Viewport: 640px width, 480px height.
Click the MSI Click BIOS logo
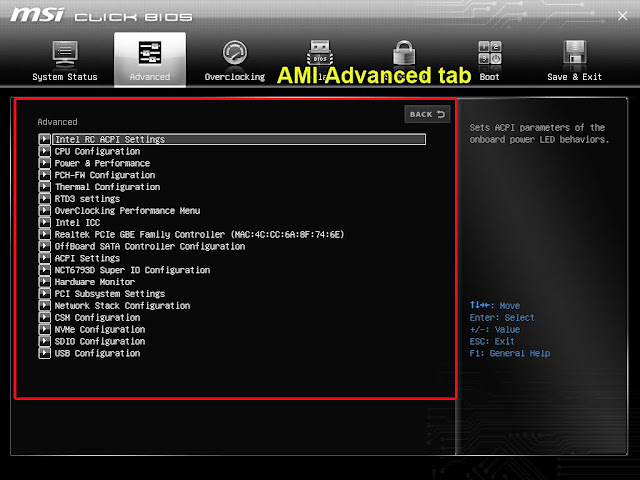click(101, 16)
